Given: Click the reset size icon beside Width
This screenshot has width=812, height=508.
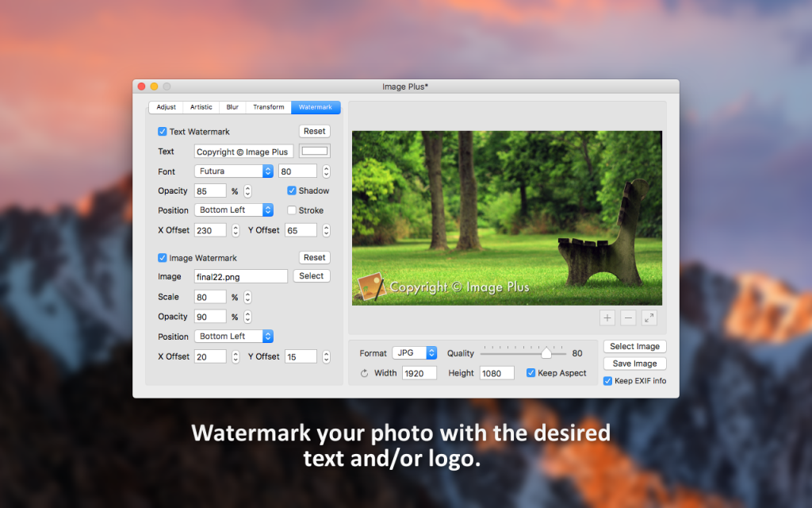Looking at the screenshot, I should 364,373.
